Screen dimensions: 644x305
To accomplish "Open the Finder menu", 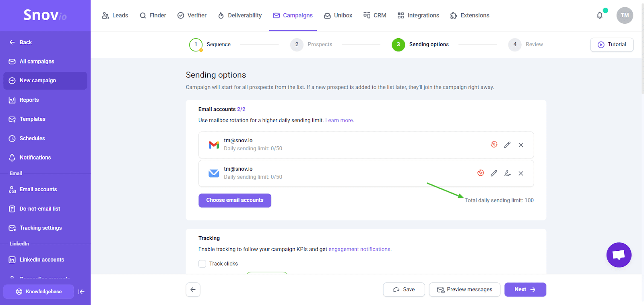I will click(153, 15).
